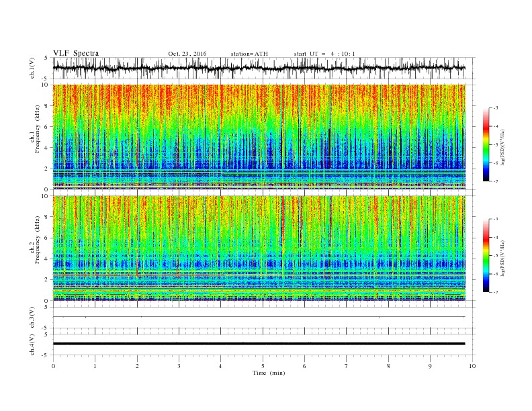Image resolution: width=532 pixels, height=411 pixels.
Task: Click the time-axis tick label "4"
Action: click(x=221, y=366)
